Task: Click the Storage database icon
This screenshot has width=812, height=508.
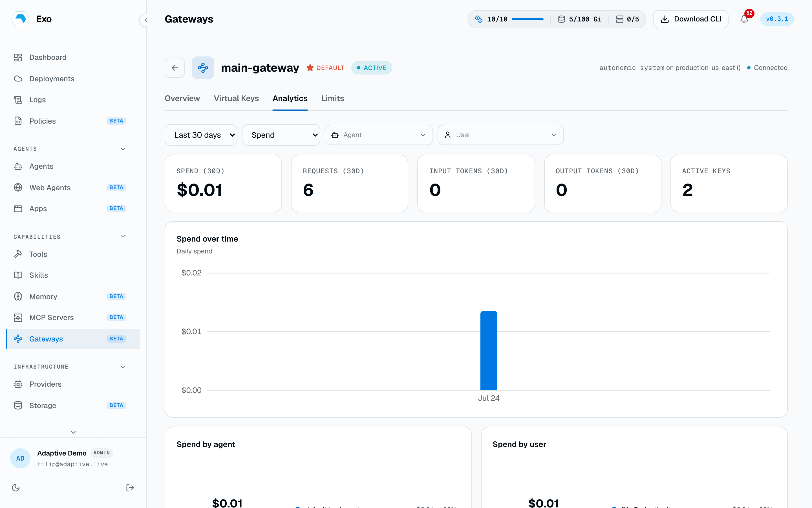Action: coord(18,405)
